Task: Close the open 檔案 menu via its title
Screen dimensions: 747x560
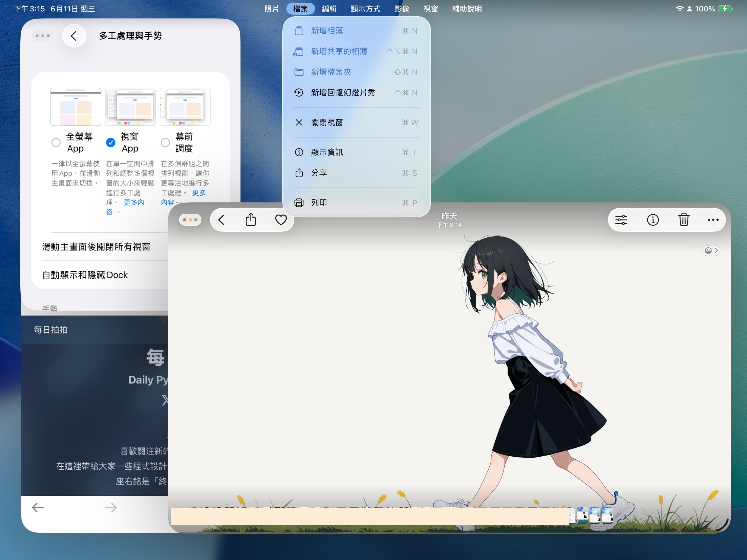Action: coord(300,9)
